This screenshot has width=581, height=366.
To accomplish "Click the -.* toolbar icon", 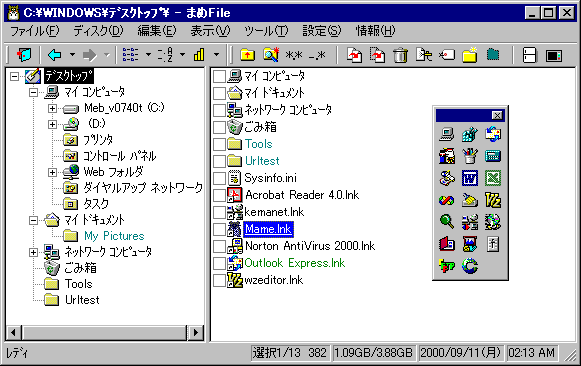I will (317, 56).
